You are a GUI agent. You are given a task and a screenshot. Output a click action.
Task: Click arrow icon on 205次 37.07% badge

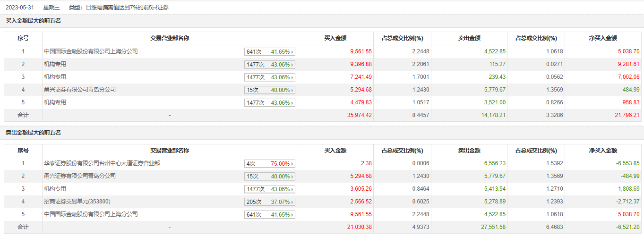click(292, 202)
